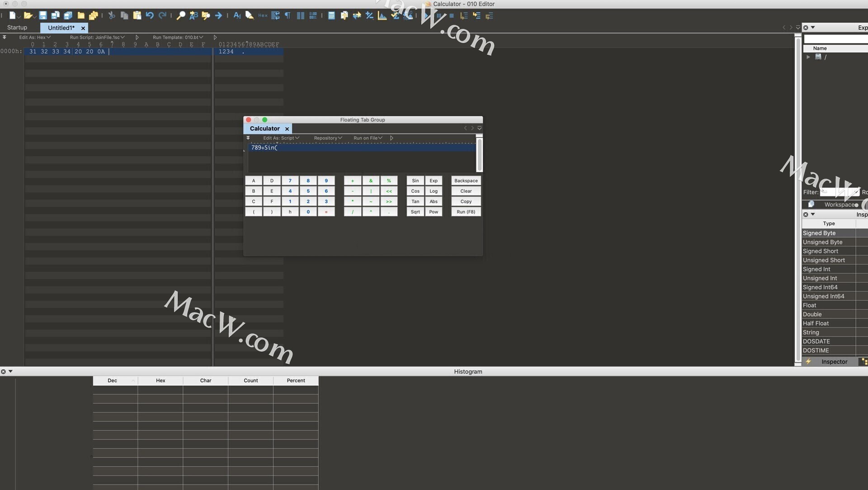Click the Pow calculator button
Viewport: 868px width, 490px height.
coord(434,212)
